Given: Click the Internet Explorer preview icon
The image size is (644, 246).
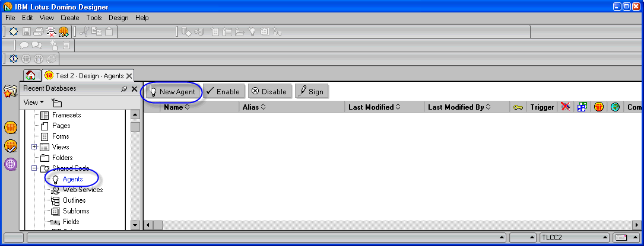Looking at the screenshot, I should point(51,59).
